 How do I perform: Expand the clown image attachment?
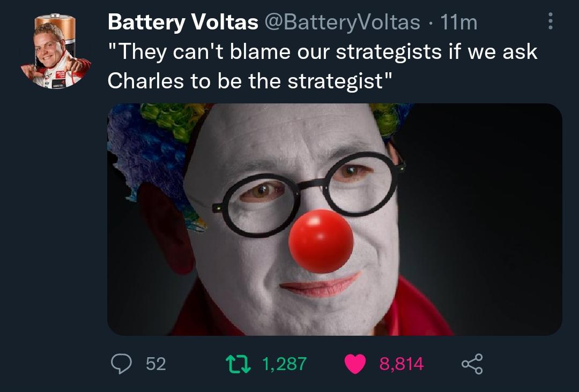coord(335,220)
